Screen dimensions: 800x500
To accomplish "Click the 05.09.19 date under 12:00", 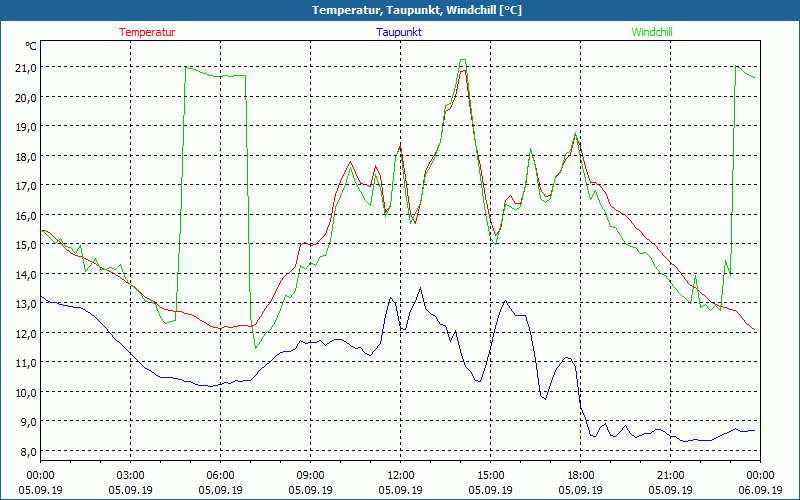I will click(401, 490).
